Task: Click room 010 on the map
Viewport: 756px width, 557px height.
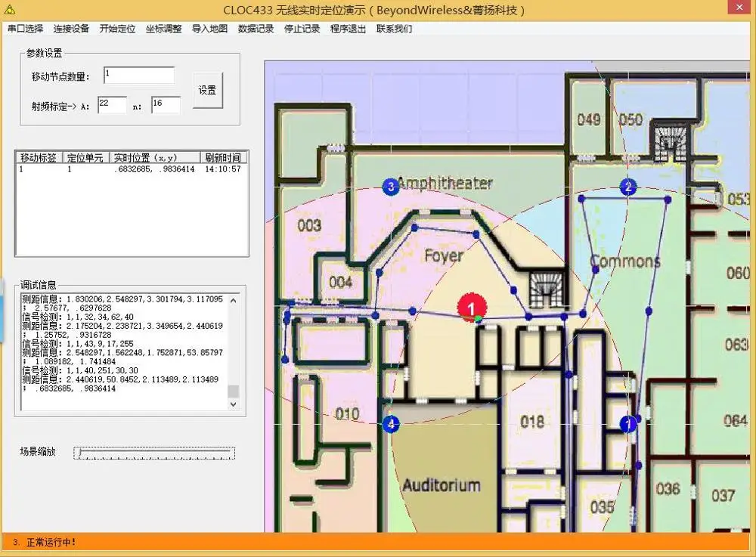Action: click(347, 414)
